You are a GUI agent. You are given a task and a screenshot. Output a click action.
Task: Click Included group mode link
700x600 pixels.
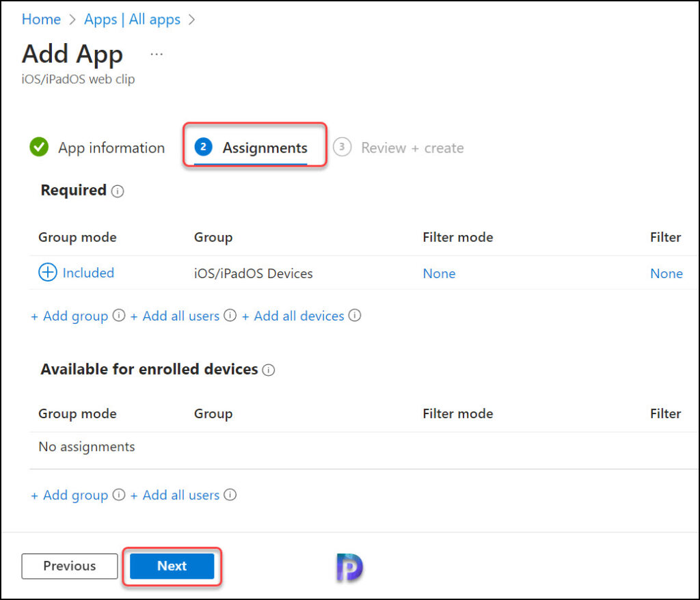[88, 273]
